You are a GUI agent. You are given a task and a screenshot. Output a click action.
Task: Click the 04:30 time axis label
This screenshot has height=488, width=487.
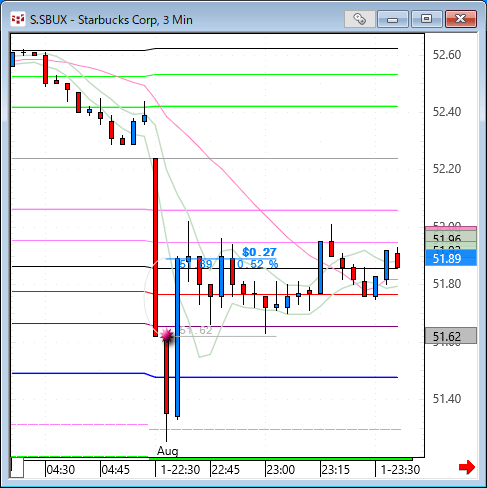coord(61,470)
